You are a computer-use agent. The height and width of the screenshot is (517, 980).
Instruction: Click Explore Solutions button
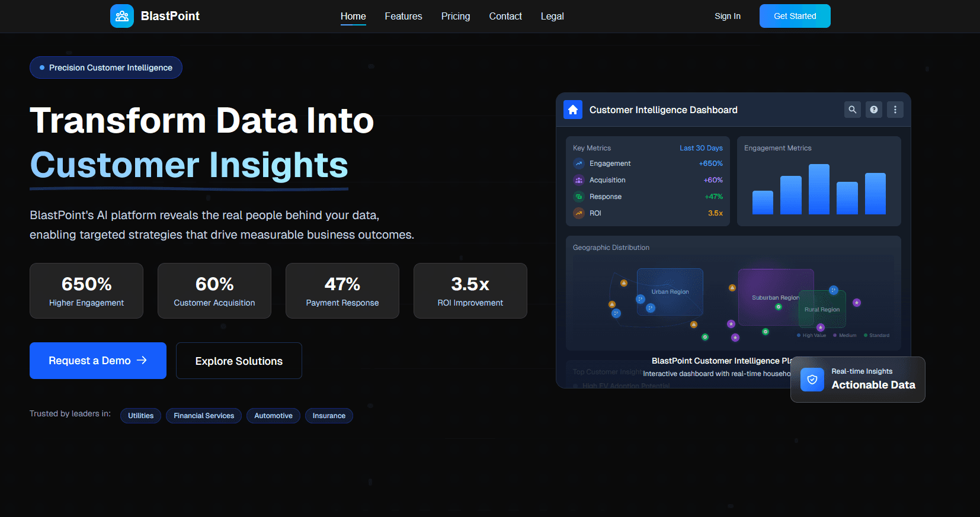click(x=239, y=361)
